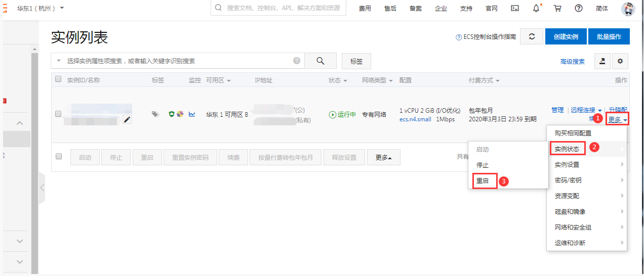This screenshot has width=644, height=276.
Task: Click the instance monitoring chart icon
Action: click(x=192, y=115)
